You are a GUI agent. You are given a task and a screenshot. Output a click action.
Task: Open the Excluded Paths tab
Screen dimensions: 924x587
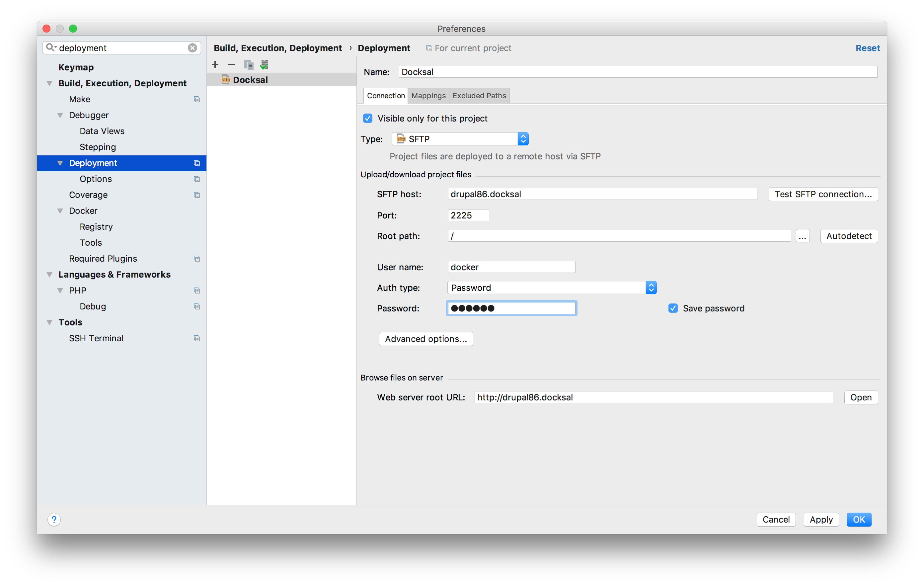point(479,96)
